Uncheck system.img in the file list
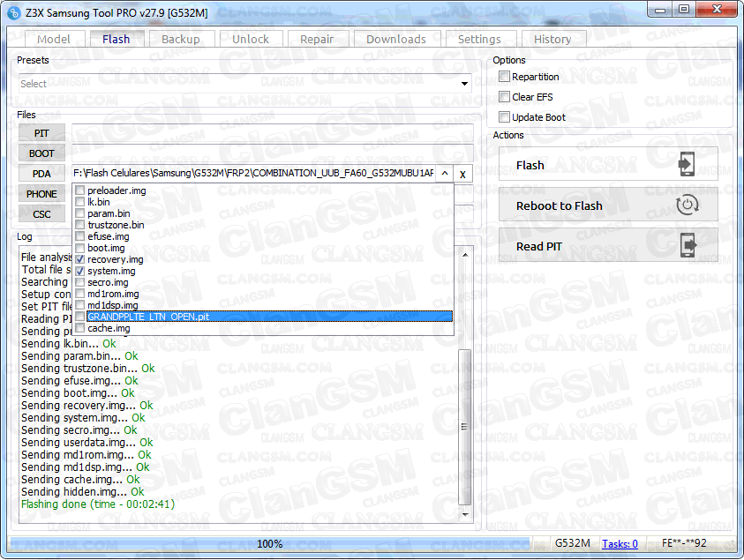The image size is (744, 560). pyautogui.click(x=79, y=271)
